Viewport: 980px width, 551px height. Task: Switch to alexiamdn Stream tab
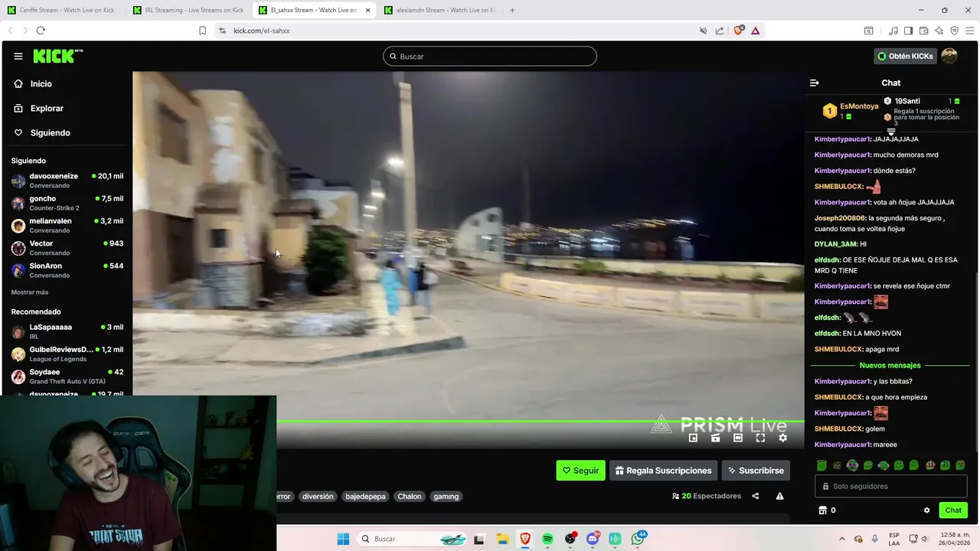pyautogui.click(x=439, y=10)
